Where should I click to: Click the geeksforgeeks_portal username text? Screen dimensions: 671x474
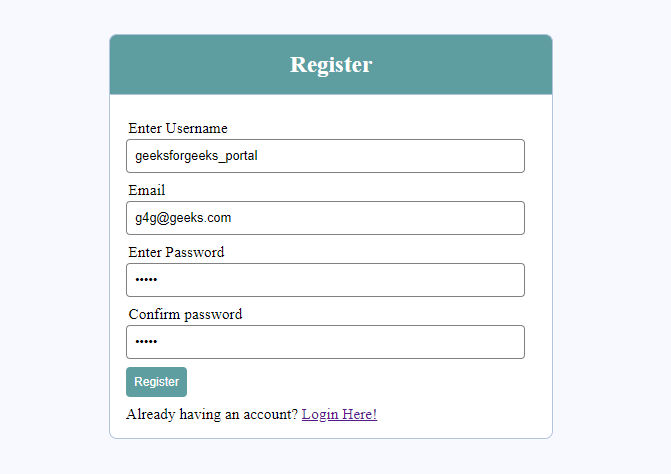(x=196, y=156)
